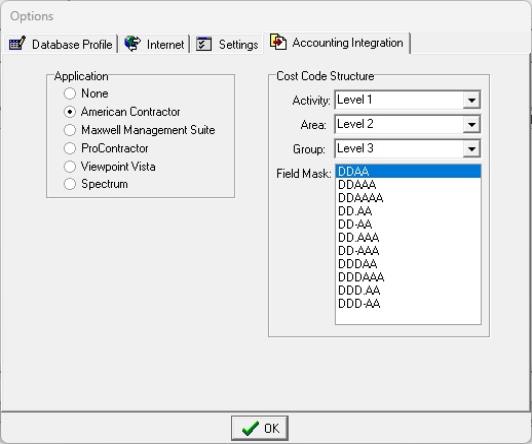Image resolution: width=532 pixels, height=444 pixels.
Task: Click the green checkmark on OK
Action: click(250, 428)
